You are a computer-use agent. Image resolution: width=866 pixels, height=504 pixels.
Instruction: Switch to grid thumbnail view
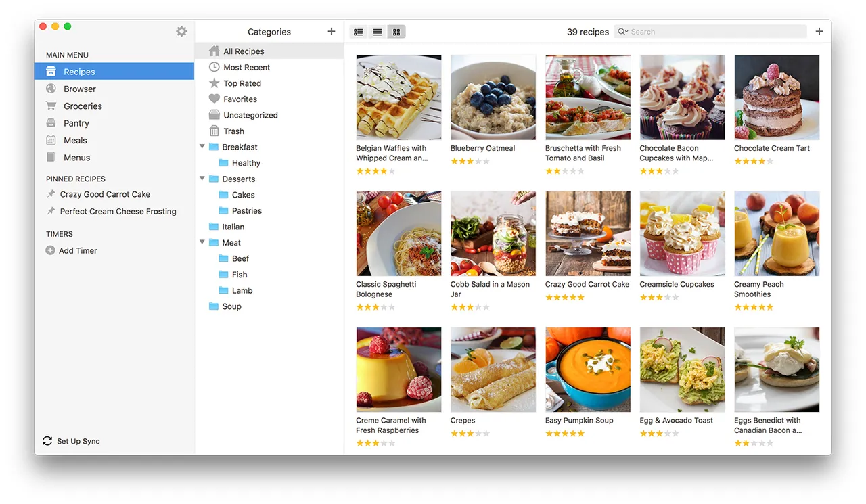(396, 32)
